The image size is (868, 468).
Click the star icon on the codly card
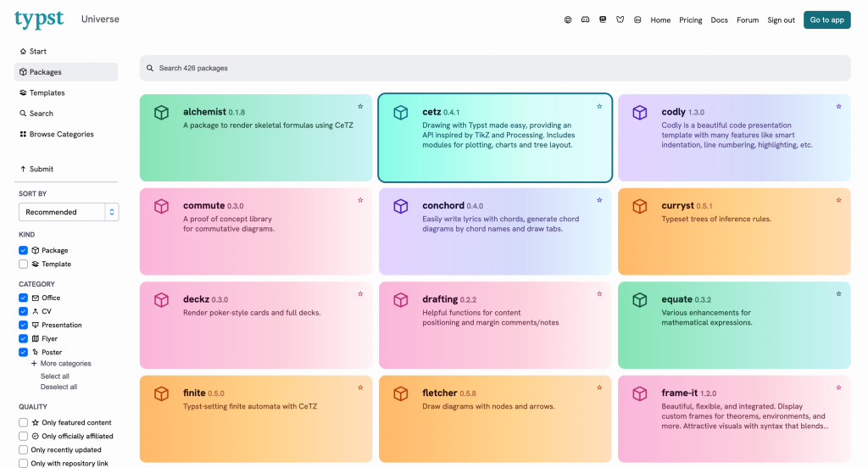click(x=838, y=106)
